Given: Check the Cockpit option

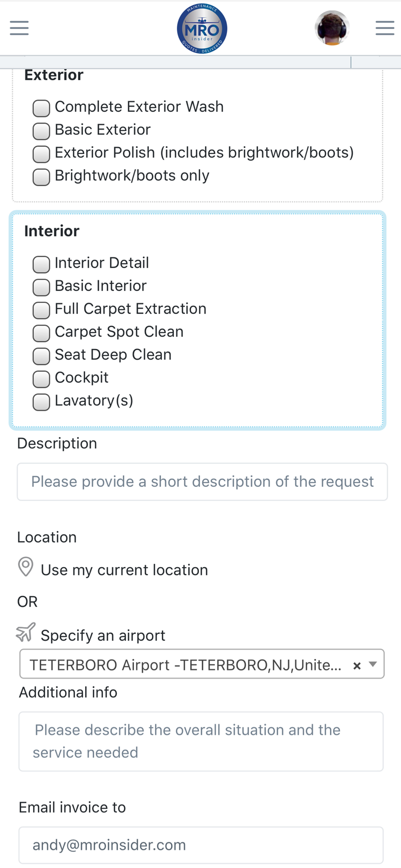Looking at the screenshot, I should (x=41, y=379).
